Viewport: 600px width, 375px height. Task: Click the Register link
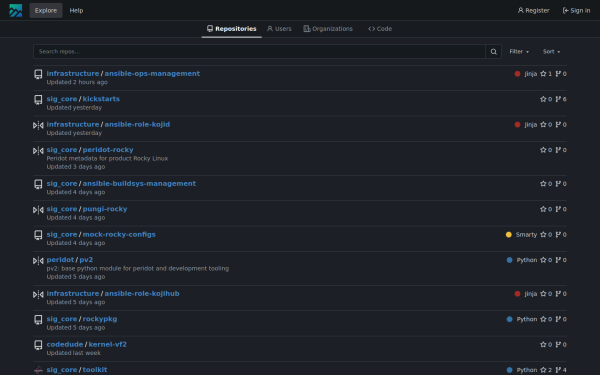click(533, 10)
